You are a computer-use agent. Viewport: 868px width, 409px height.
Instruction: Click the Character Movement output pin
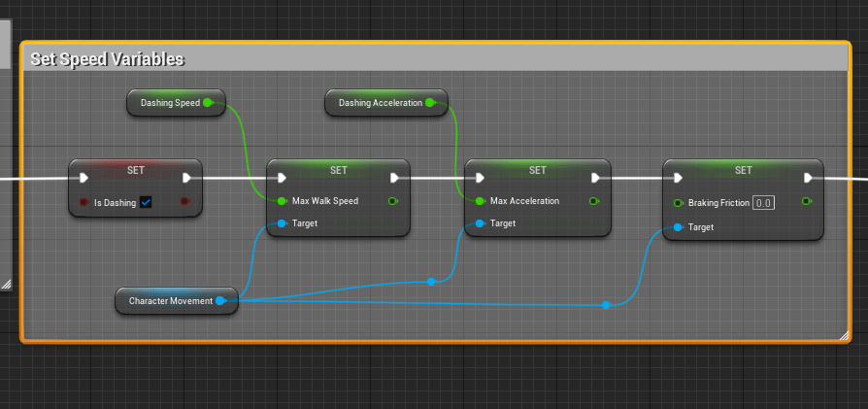pyautogui.click(x=220, y=301)
